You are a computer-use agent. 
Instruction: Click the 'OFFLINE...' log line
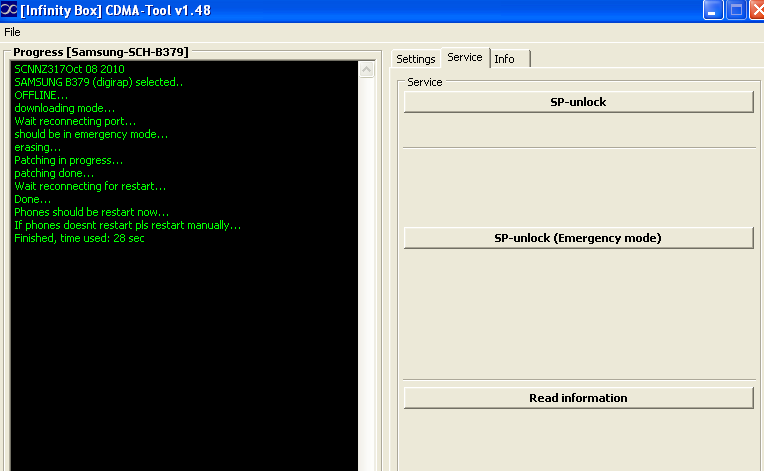click(x=41, y=95)
